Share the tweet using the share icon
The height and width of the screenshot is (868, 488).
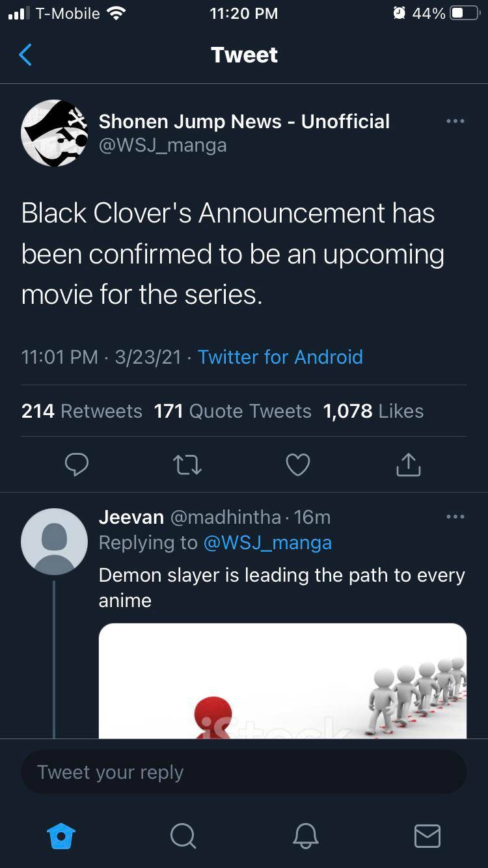408,465
